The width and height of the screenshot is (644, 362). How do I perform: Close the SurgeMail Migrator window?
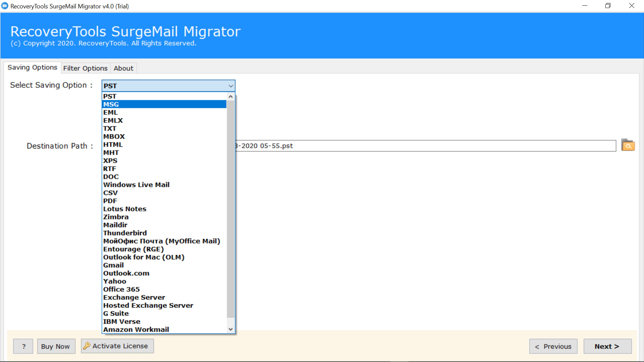tap(632, 6)
